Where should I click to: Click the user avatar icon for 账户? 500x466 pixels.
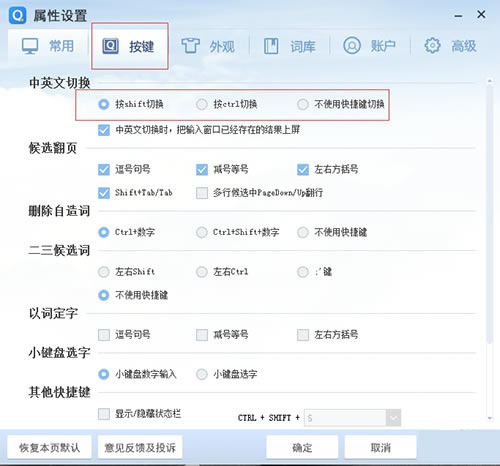point(352,46)
